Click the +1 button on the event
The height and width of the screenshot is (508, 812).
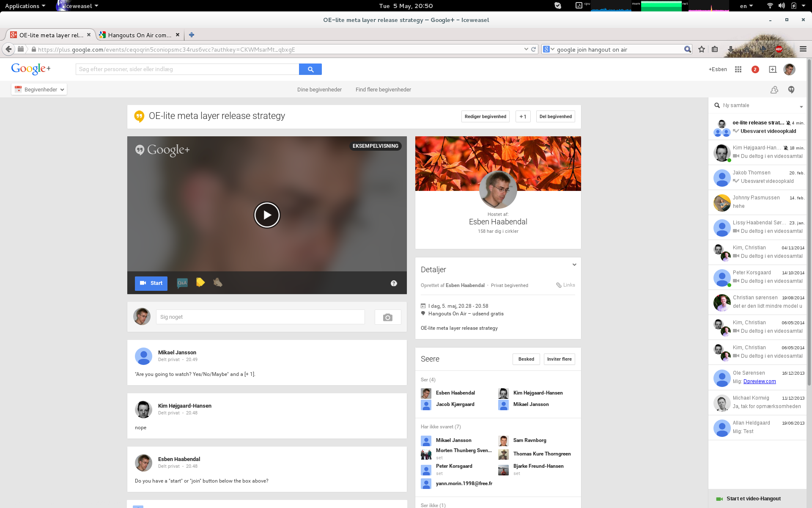pyautogui.click(x=523, y=116)
